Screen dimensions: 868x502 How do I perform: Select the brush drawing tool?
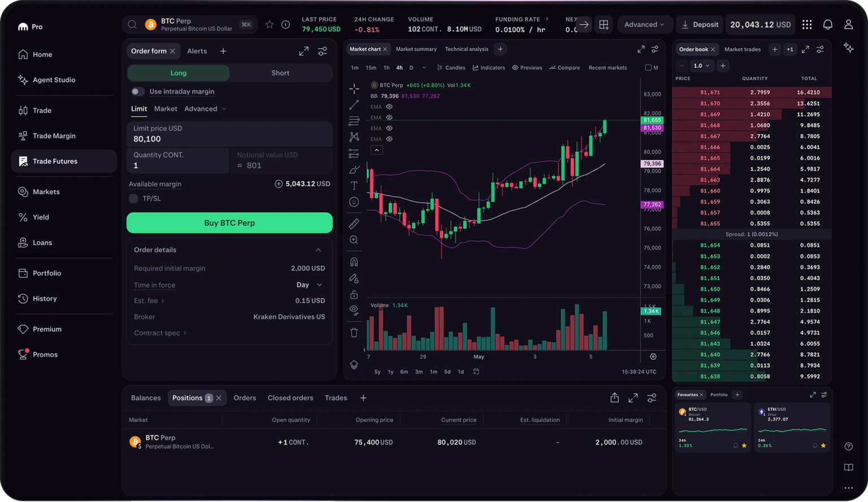[x=354, y=169]
